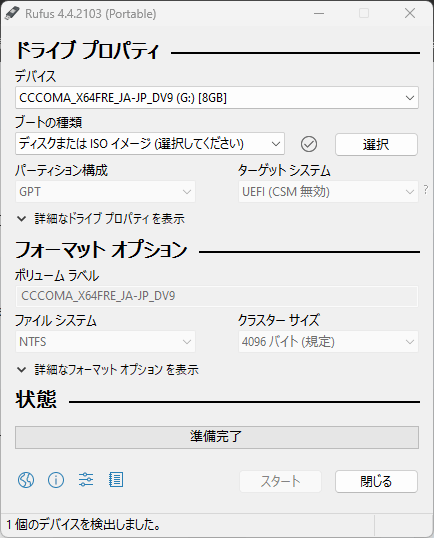This screenshot has width=434, height=538.
Task: Click the 閉じる button
Action: [376, 481]
